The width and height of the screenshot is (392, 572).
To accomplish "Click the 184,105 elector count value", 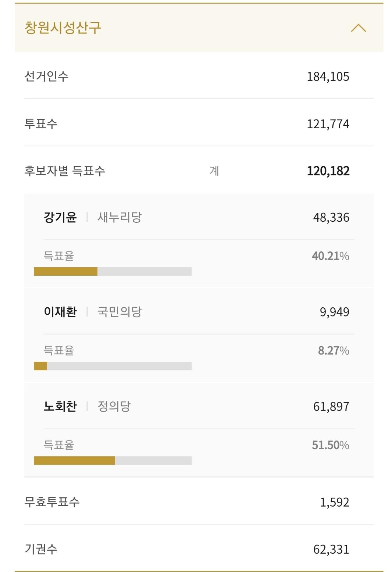I will point(328,77).
